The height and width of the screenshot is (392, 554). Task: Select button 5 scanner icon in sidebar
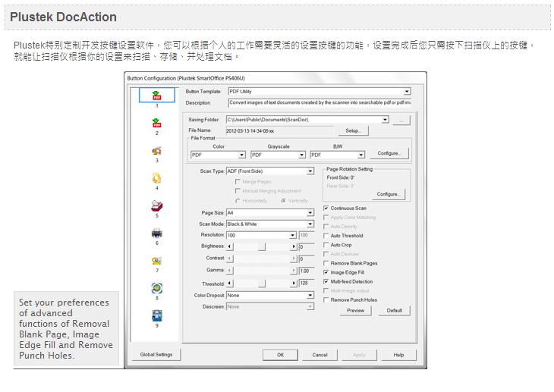[x=157, y=205]
